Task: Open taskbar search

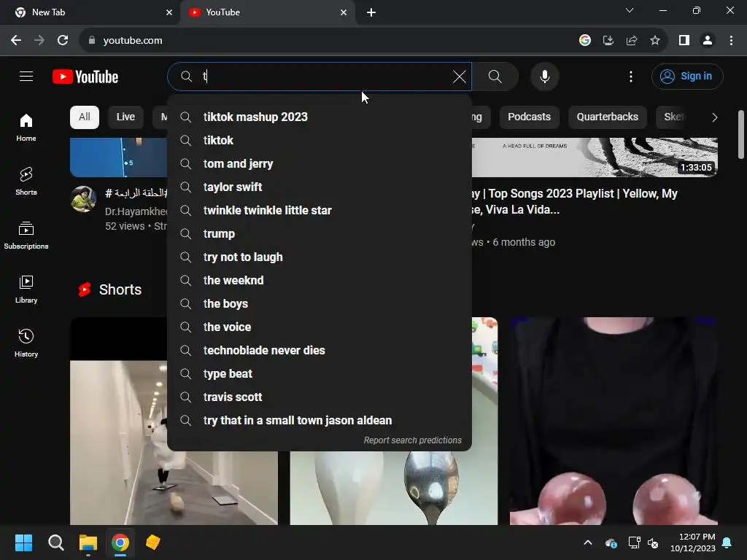Action: pyautogui.click(x=55, y=542)
